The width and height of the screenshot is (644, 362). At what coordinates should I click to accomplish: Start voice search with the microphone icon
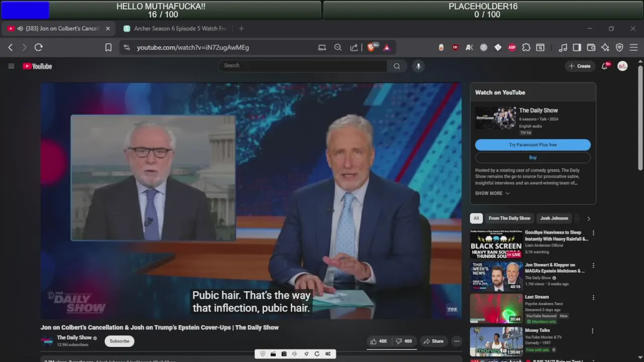pos(418,66)
